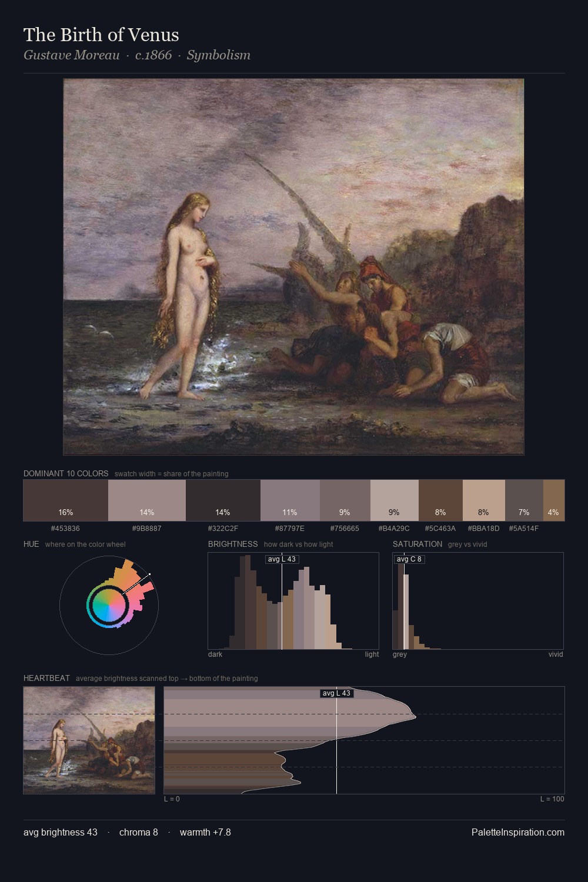588x882 pixels.
Task: Click the hex code text #87797E
Action: point(290,529)
